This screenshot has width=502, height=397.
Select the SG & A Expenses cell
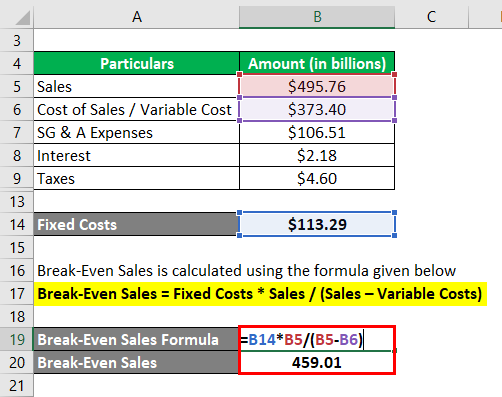pos(136,132)
